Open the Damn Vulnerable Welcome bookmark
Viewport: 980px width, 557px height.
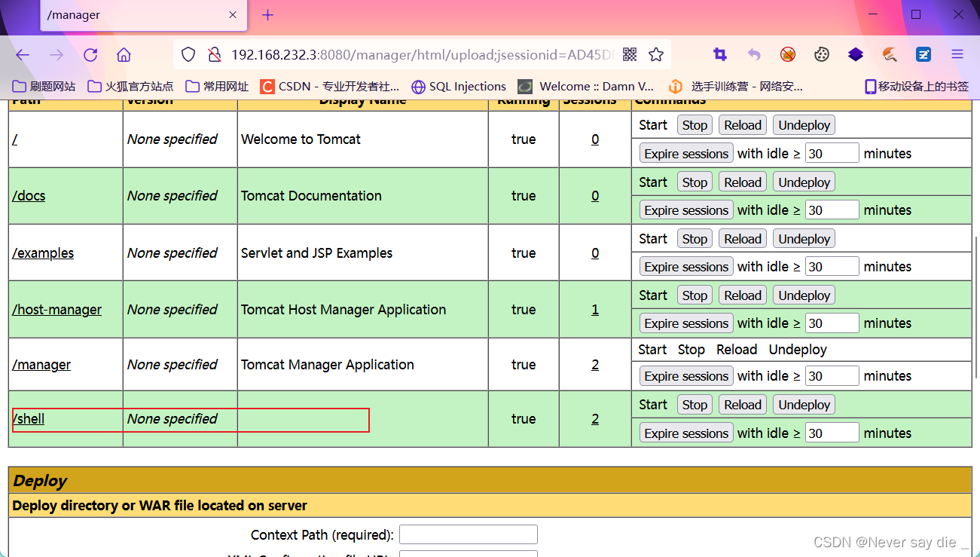[586, 87]
